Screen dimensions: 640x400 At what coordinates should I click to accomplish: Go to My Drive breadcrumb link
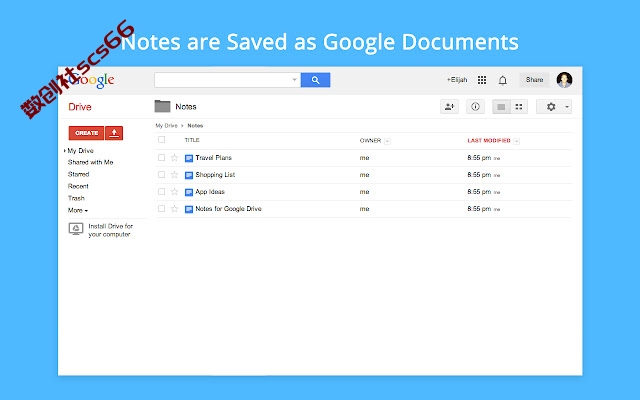167,126
